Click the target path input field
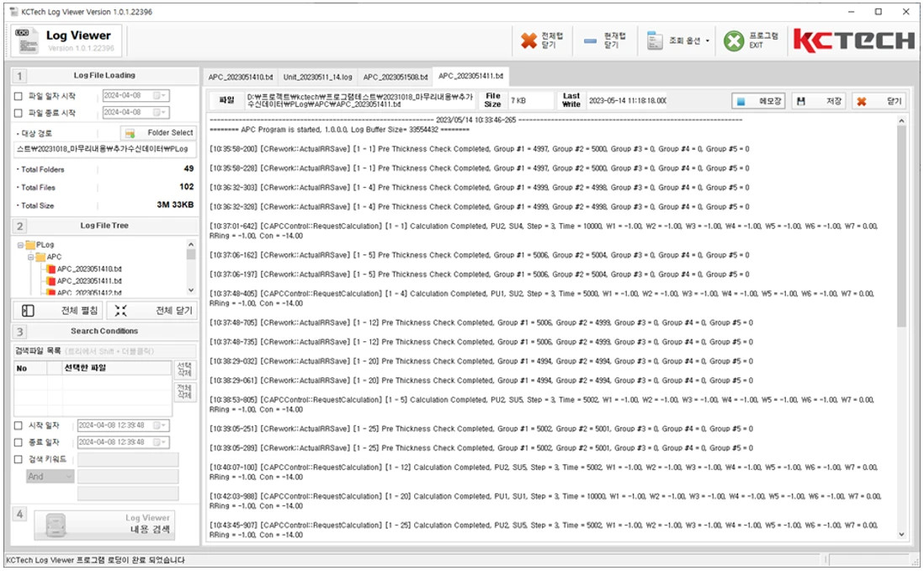 pos(104,149)
